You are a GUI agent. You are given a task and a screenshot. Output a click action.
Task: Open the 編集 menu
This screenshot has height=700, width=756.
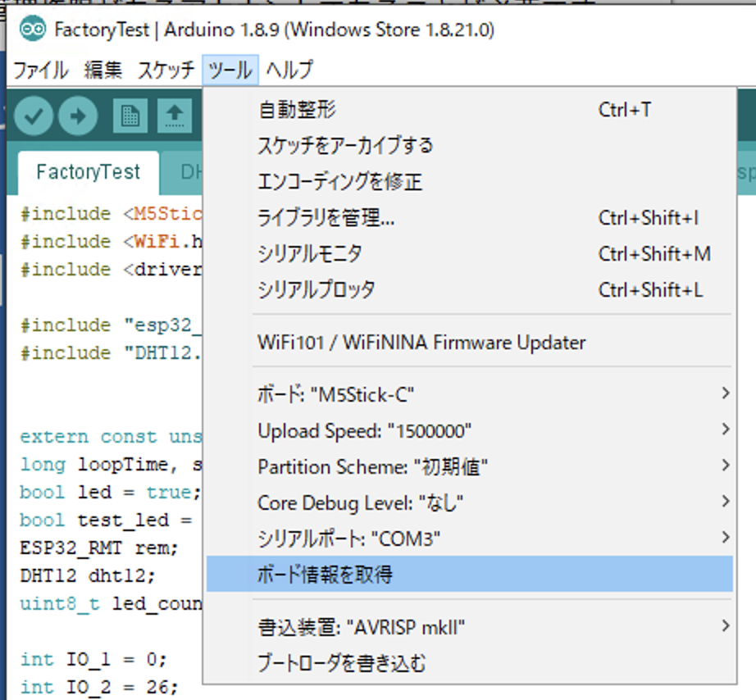[x=103, y=70]
